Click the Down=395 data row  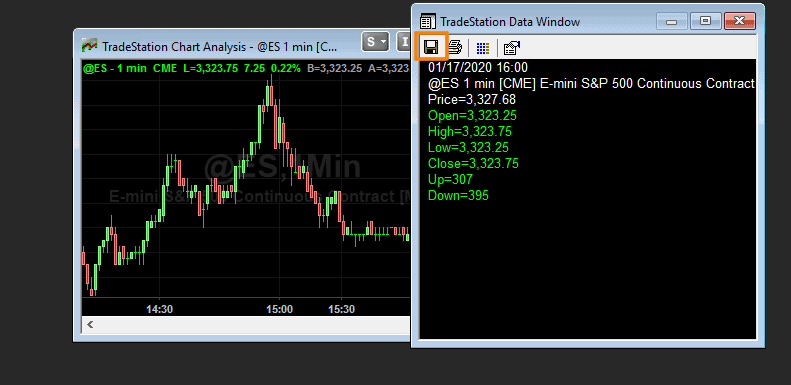pos(458,195)
